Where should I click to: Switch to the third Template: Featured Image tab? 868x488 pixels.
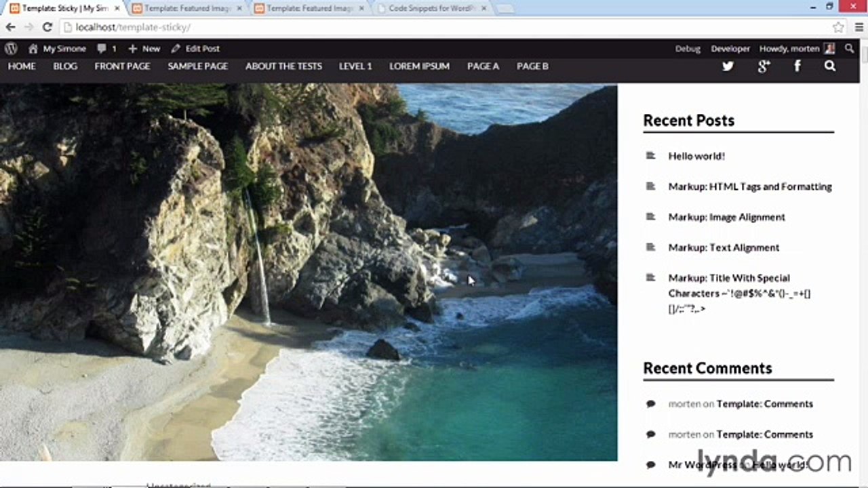(309, 8)
